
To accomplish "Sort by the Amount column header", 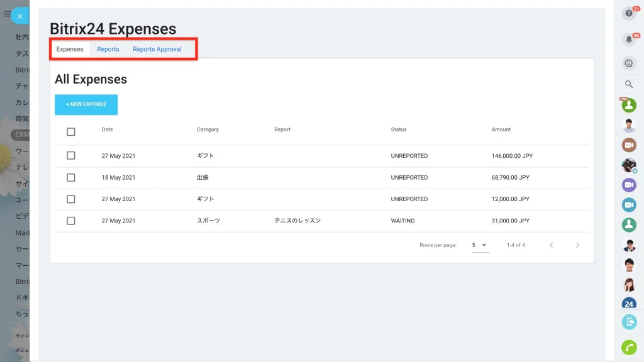I will (501, 129).
